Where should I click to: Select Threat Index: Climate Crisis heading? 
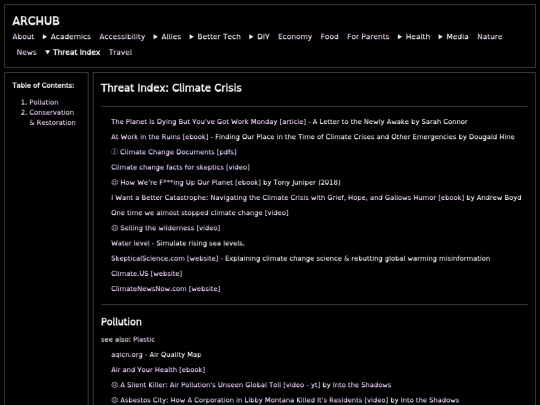click(x=171, y=88)
